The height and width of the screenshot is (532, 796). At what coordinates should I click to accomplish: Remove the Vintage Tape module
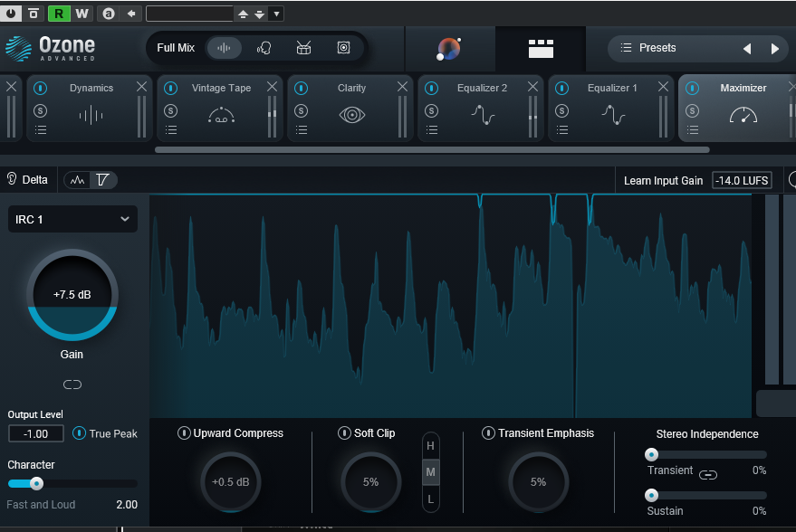pos(272,87)
